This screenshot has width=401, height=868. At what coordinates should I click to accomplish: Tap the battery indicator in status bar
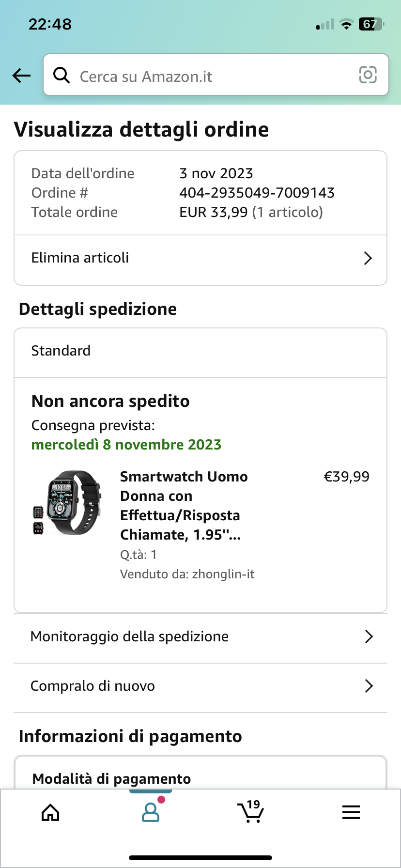click(x=371, y=24)
